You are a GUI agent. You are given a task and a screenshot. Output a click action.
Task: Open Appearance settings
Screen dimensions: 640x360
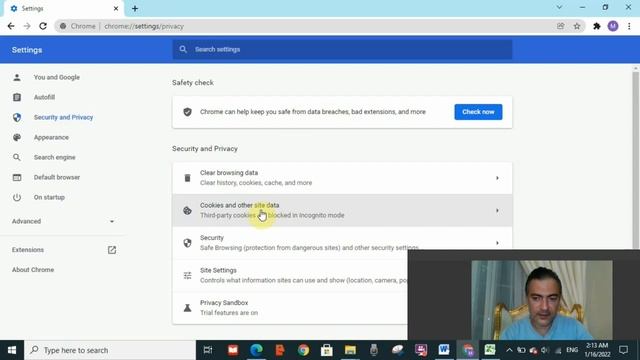pyautogui.click(x=51, y=137)
